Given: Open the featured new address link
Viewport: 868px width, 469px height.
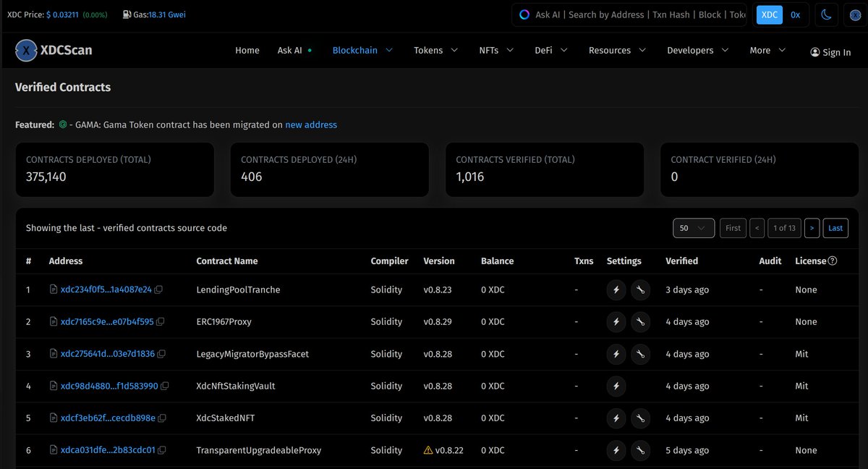Looking at the screenshot, I should point(311,124).
